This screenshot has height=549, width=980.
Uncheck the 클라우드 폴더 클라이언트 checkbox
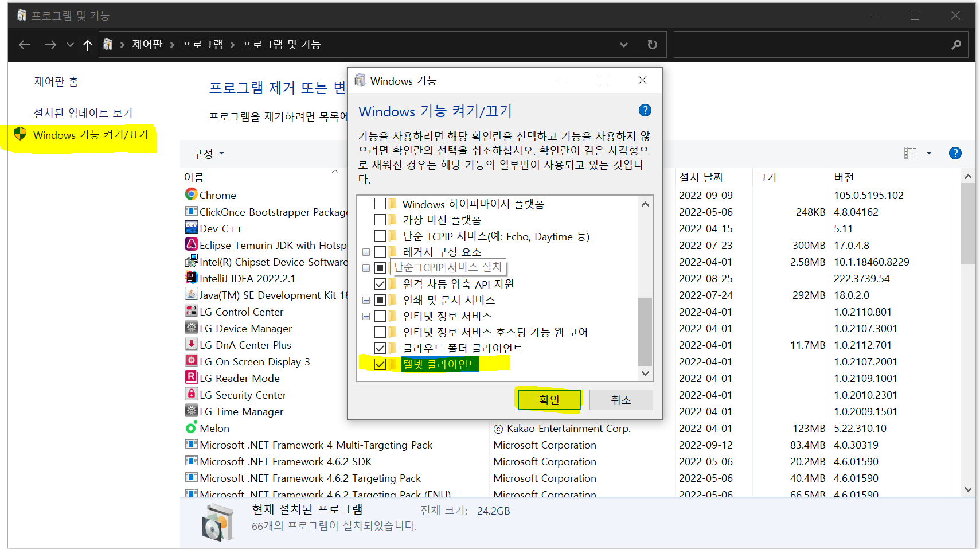coord(380,348)
